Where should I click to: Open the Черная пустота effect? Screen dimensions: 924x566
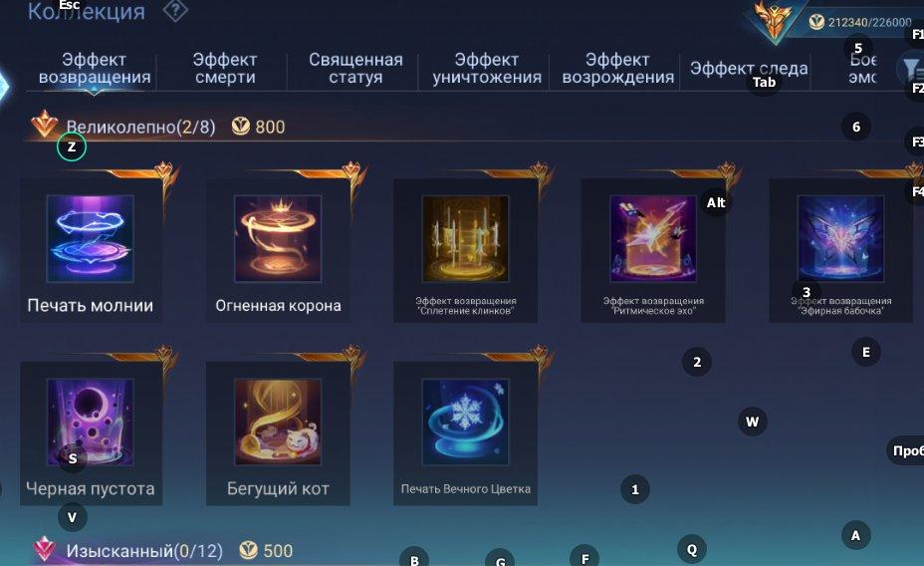click(x=91, y=423)
